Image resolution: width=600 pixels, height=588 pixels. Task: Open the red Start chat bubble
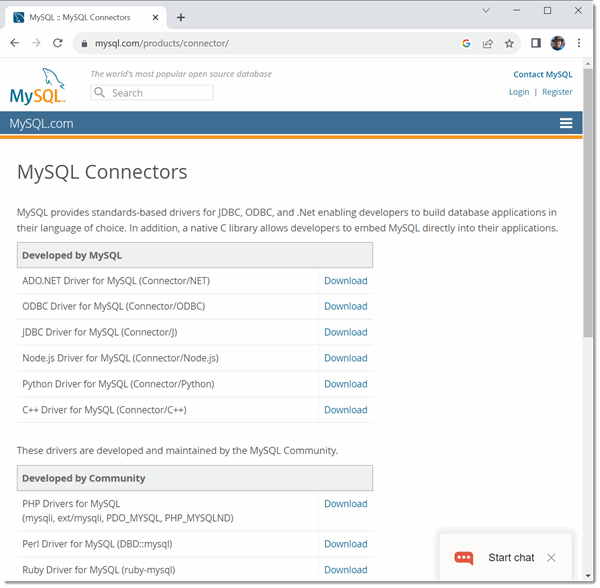click(463, 558)
